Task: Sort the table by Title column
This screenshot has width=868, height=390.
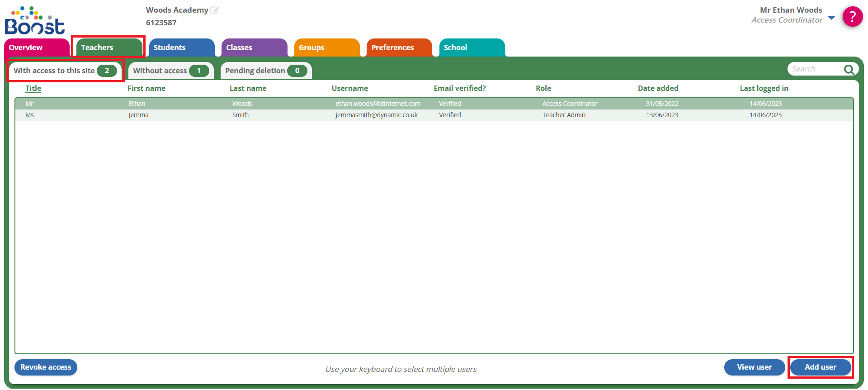Action: click(33, 89)
